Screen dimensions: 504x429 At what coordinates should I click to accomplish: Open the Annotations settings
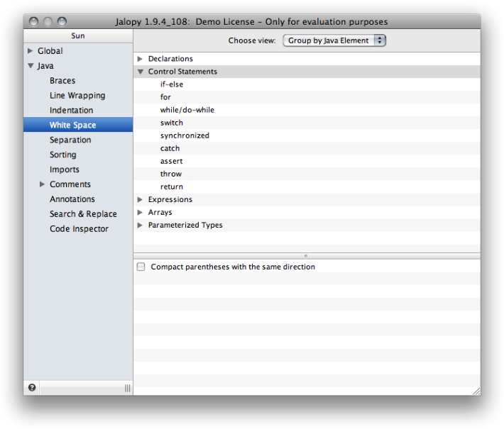click(x=72, y=199)
